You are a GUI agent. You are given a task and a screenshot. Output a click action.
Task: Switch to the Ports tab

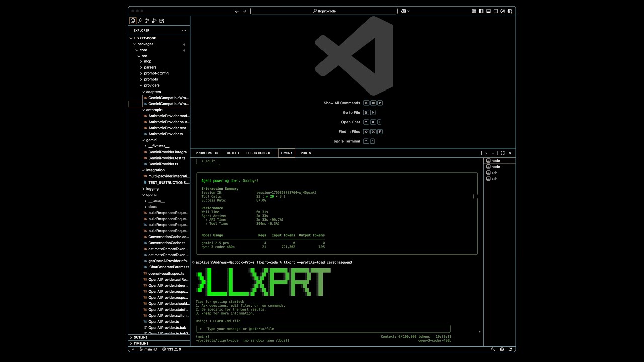point(306,153)
